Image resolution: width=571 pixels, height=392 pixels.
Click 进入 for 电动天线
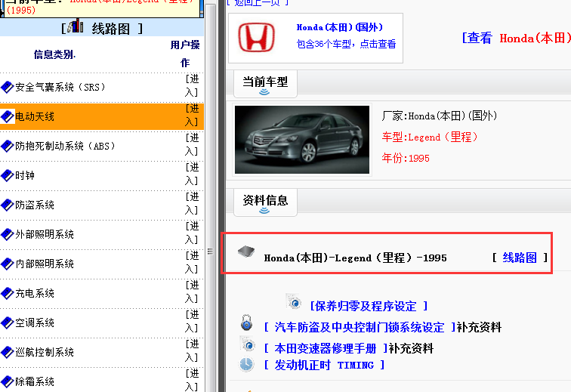point(192,115)
